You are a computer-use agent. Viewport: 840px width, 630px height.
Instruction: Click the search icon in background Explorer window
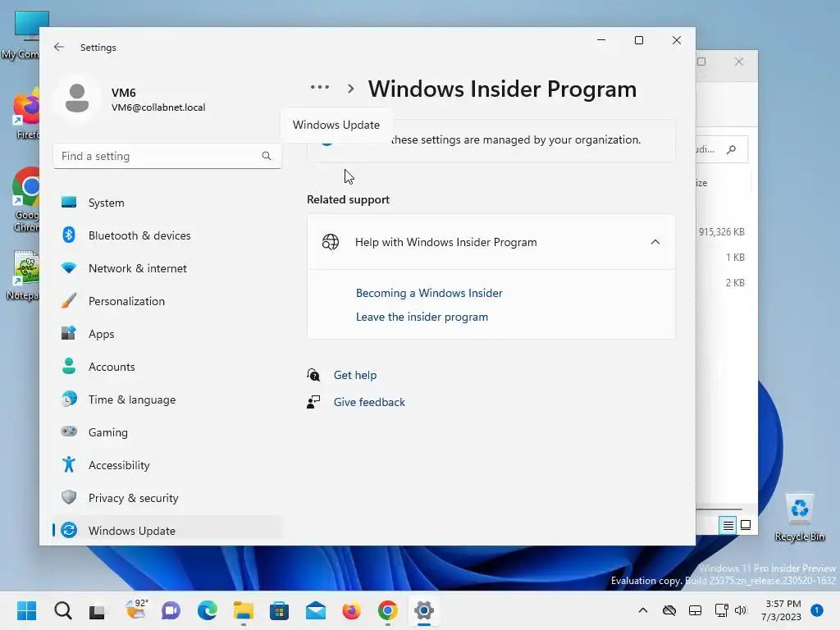731,149
